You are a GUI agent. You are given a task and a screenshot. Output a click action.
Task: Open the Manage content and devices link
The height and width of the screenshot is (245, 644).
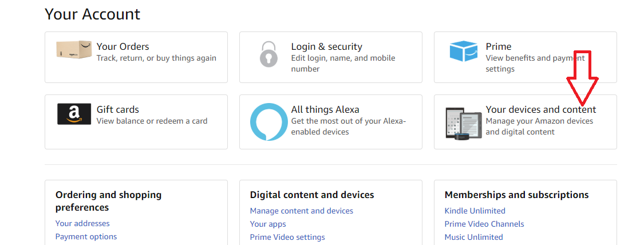tap(302, 211)
